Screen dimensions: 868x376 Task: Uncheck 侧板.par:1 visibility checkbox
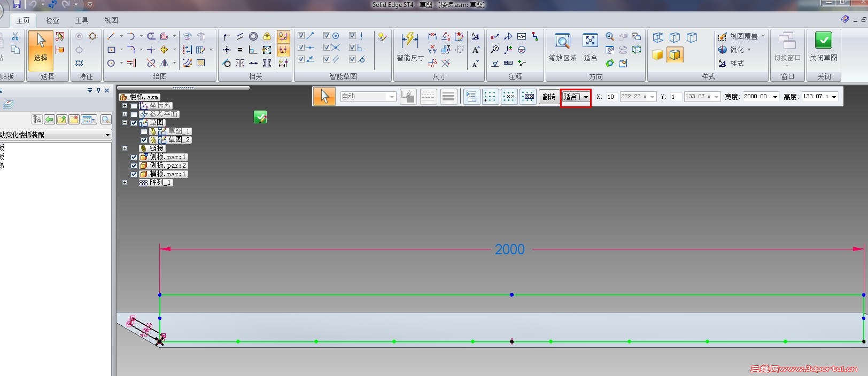(x=134, y=157)
